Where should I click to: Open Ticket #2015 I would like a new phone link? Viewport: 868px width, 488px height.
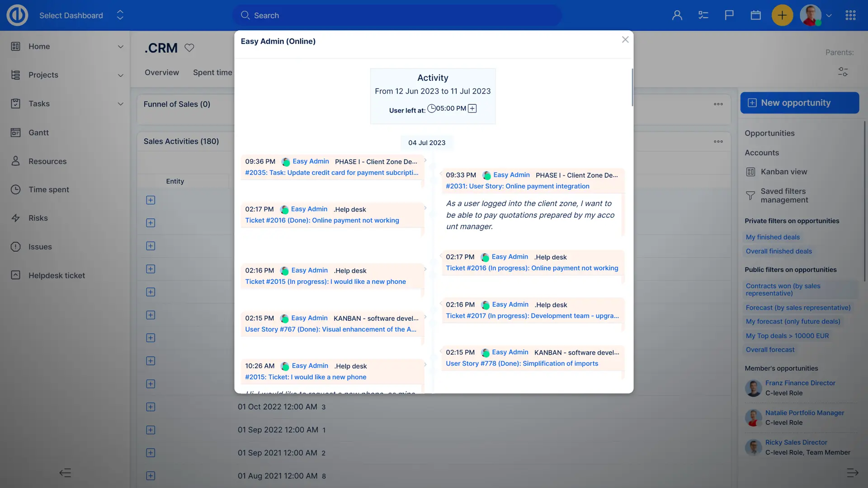(x=325, y=282)
